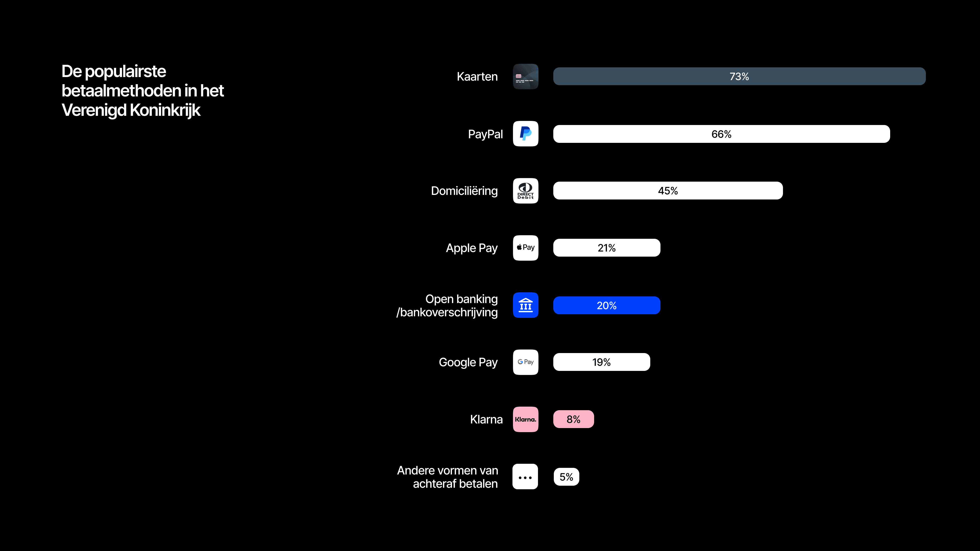Click the 5% bar
Viewport: 980px width, 551px height.
(x=566, y=477)
